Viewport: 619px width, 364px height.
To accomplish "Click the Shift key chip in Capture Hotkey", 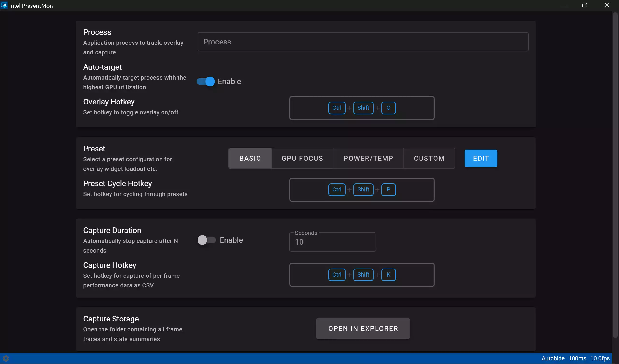I will [363, 275].
